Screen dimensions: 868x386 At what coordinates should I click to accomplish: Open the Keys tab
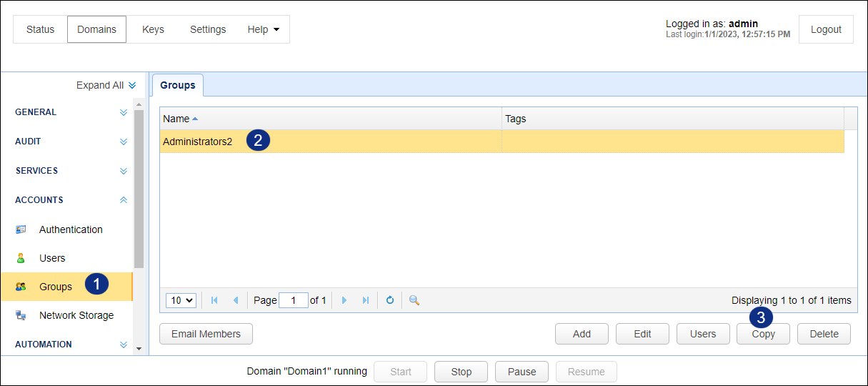pyautogui.click(x=153, y=29)
